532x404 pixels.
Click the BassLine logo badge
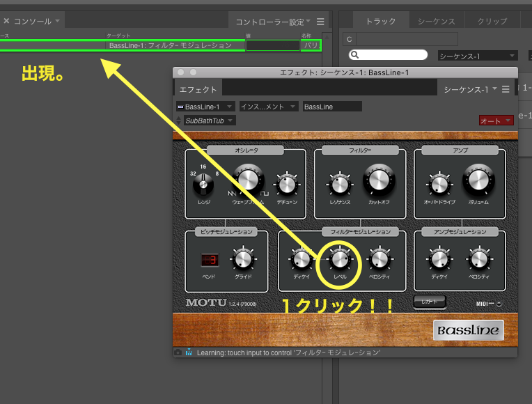point(468,330)
